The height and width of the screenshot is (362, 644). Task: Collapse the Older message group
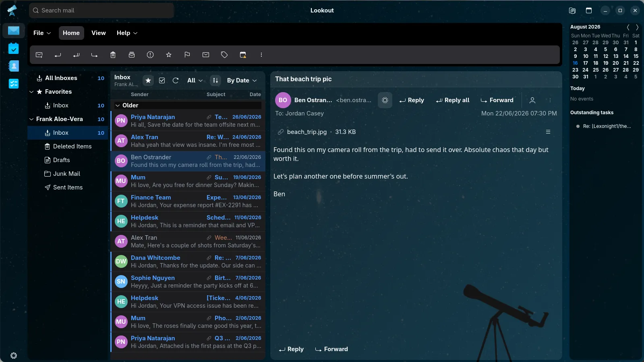[118, 105]
